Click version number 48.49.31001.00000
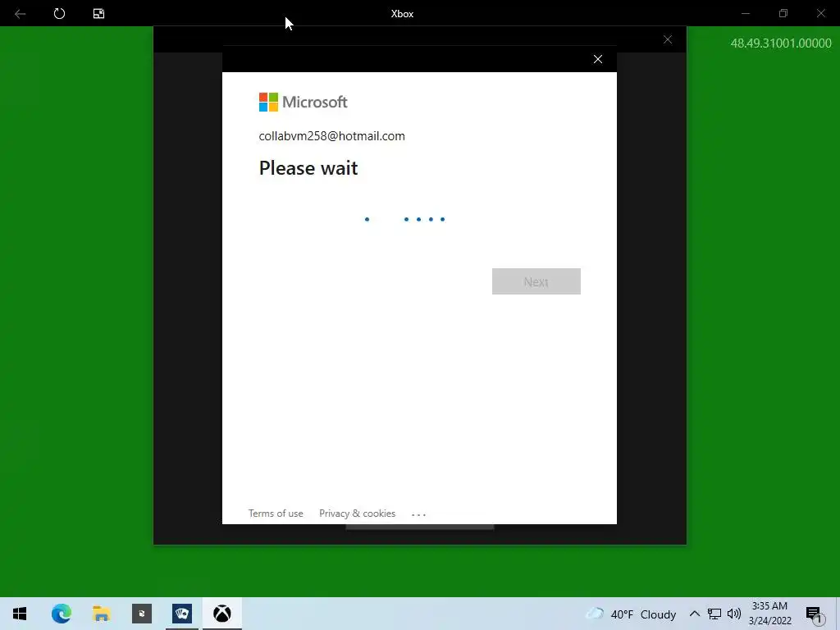The height and width of the screenshot is (630, 840). pyautogui.click(x=781, y=43)
